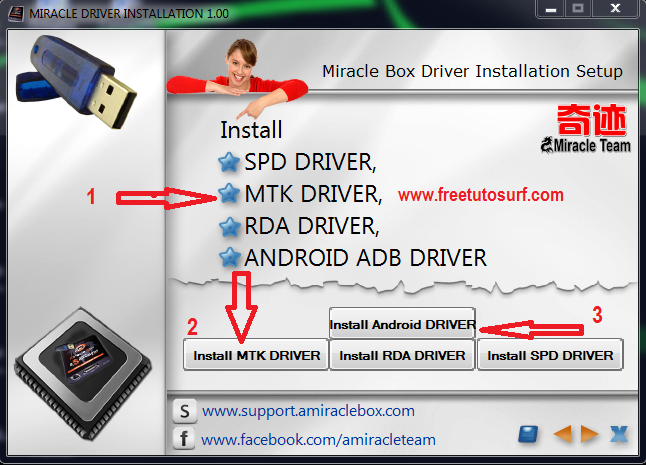Click the Install RDA DRIVER button
646x465 pixels.
pos(402,355)
